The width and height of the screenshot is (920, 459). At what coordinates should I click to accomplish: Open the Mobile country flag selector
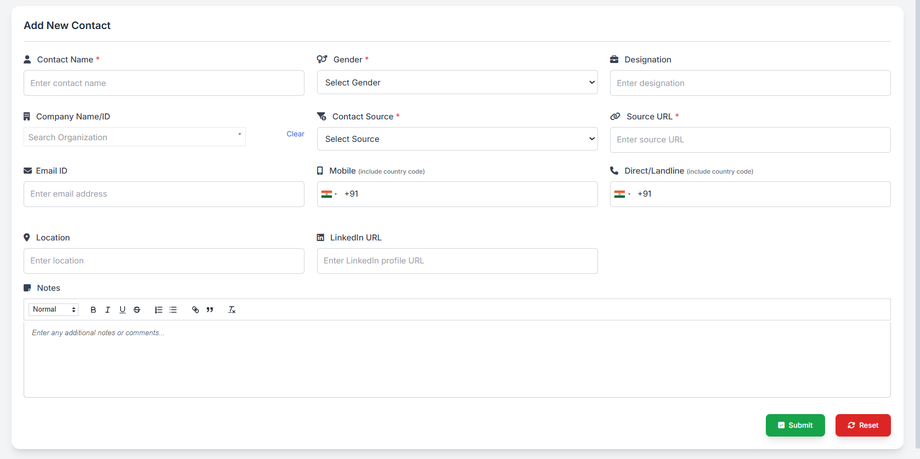coord(329,194)
